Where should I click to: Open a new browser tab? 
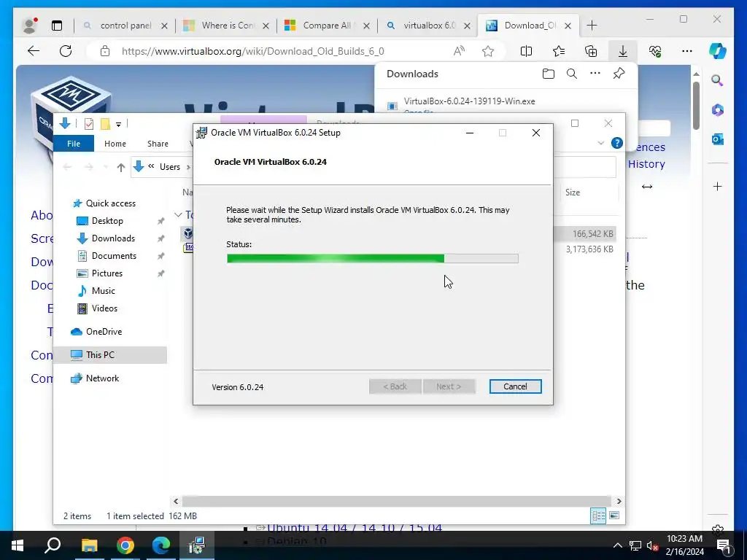coord(592,26)
